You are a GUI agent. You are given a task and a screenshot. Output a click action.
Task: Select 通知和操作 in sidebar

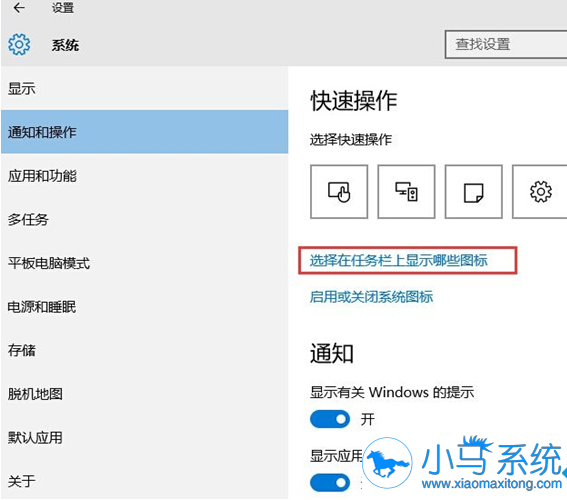pyautogui.click(x=144, y=132)
